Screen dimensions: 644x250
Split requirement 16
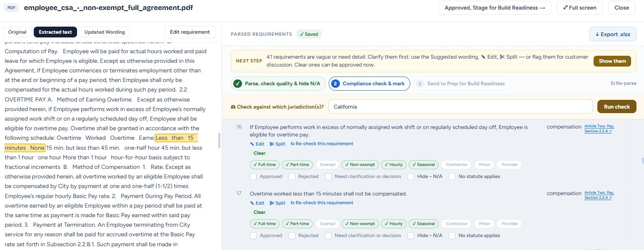[277, 144]
